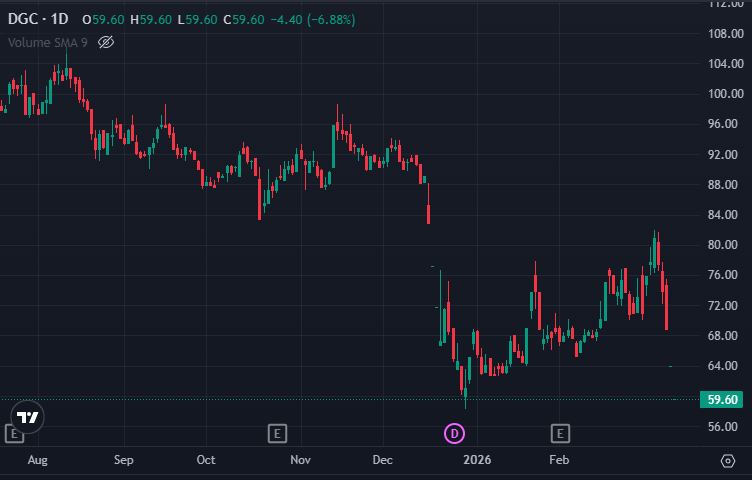Click the open price value O59.60
Viewport: 752px width, 480px height.
click(103, 20)
